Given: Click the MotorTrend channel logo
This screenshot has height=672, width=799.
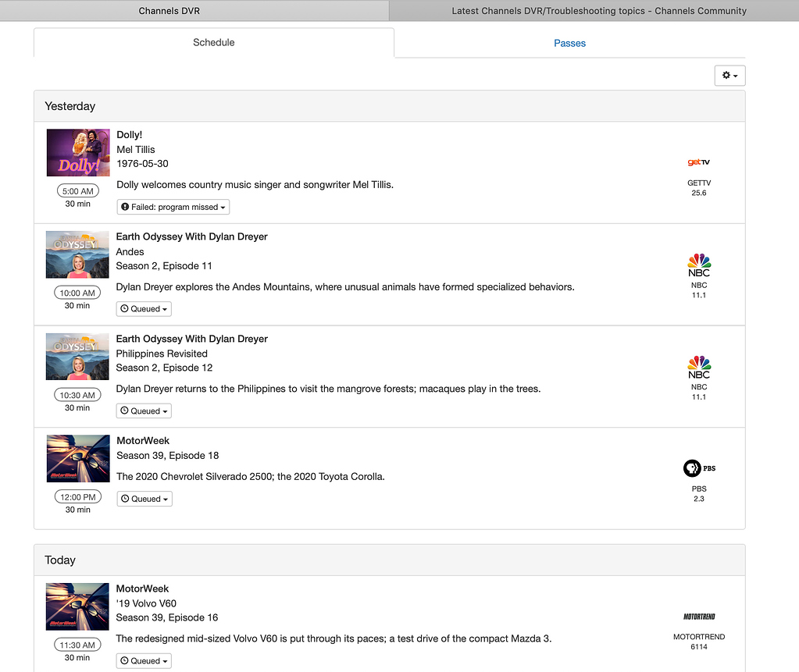Looking at the screenshot, I should pos(698,617).
